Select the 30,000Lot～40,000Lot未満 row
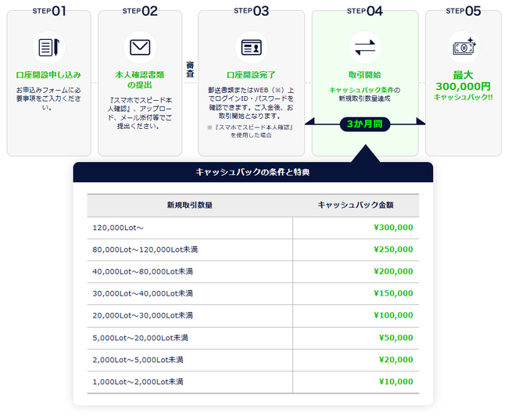The height and width of the screenshot is (420, 508). [x=252, y=293]
